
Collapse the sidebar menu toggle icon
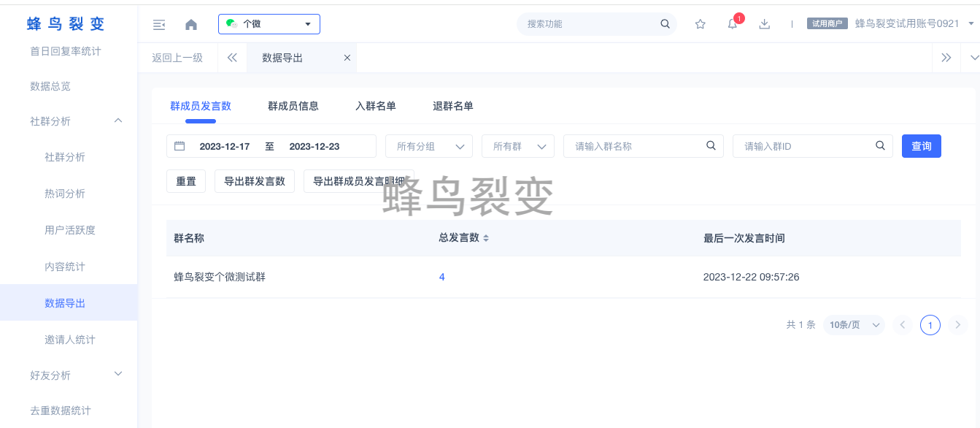point(159,25)
